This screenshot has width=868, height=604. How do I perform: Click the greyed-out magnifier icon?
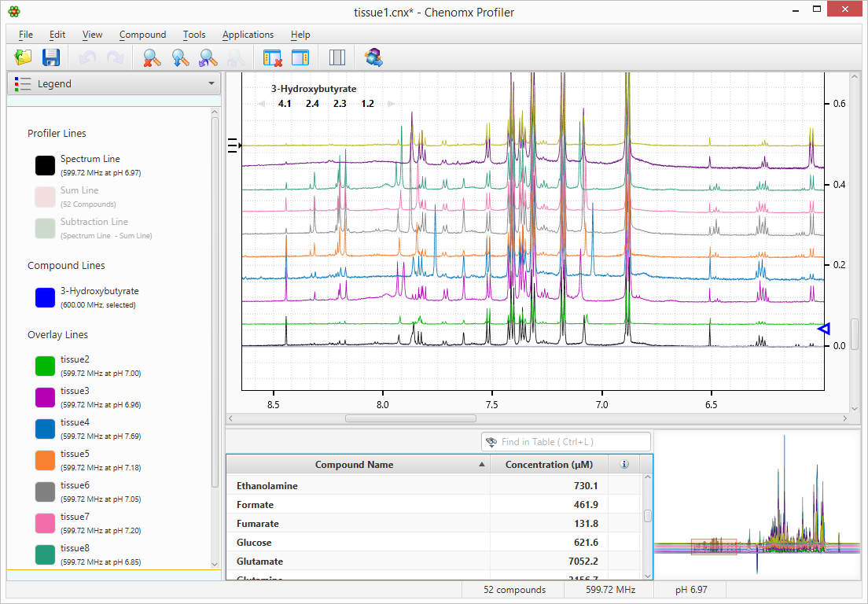coord(236,57)
